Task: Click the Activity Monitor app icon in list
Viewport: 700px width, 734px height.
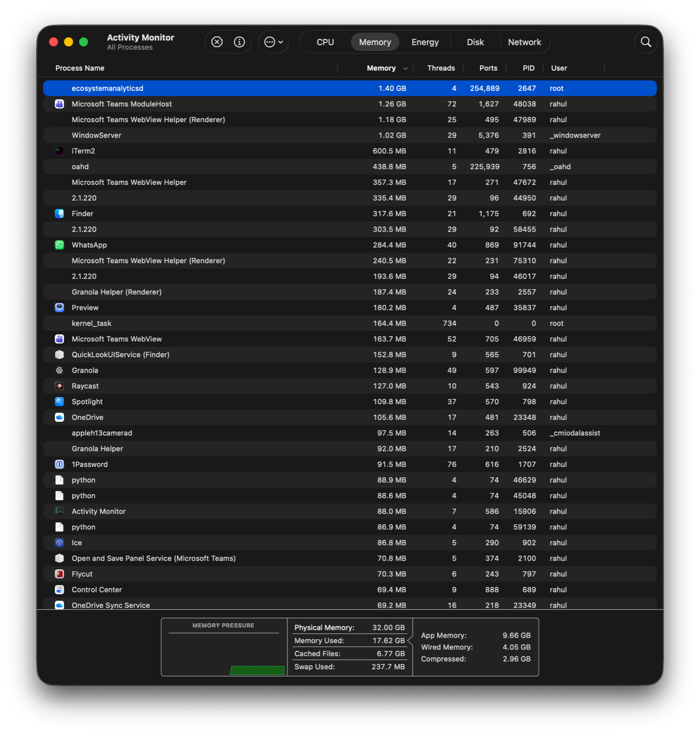Action: pos(59,511)
